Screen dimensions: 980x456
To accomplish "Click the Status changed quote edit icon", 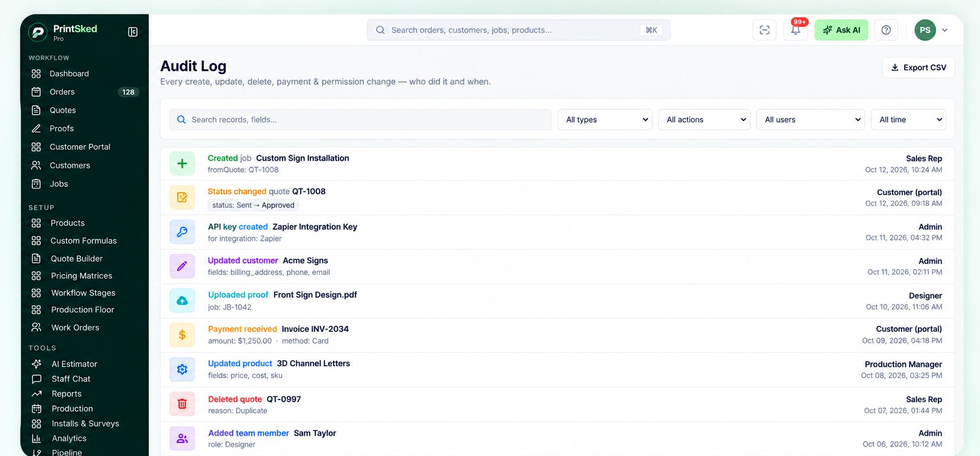I will tap(182, 197).
